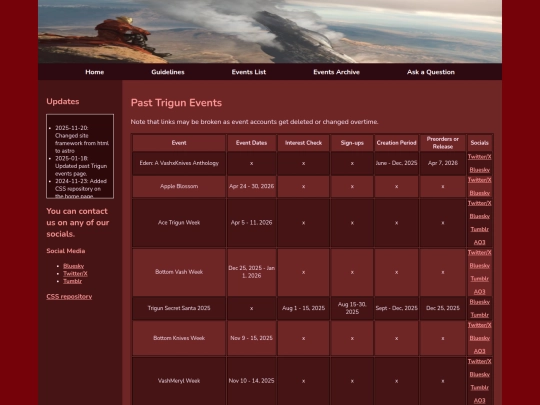The image size is (540, 405).
Task: Select the 'Sign-ups' column header
Action: 352,143
